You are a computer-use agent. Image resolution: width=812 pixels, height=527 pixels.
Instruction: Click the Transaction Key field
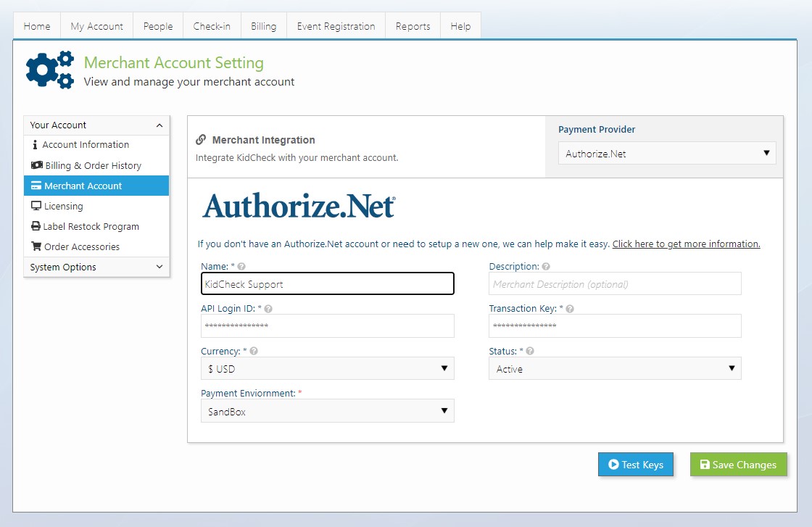(x=615, y=326)
